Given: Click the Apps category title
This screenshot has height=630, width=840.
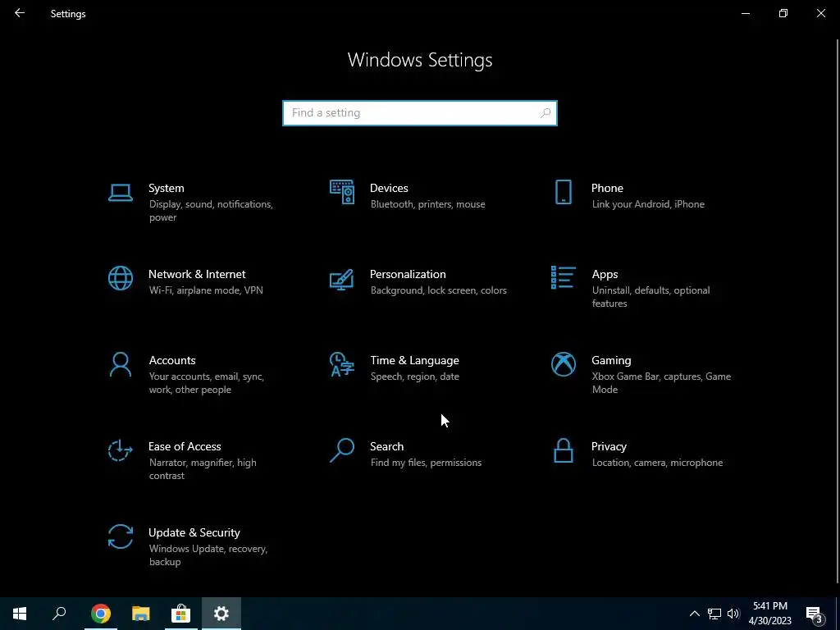Looking at the screenshot, I should coord(605,274).
